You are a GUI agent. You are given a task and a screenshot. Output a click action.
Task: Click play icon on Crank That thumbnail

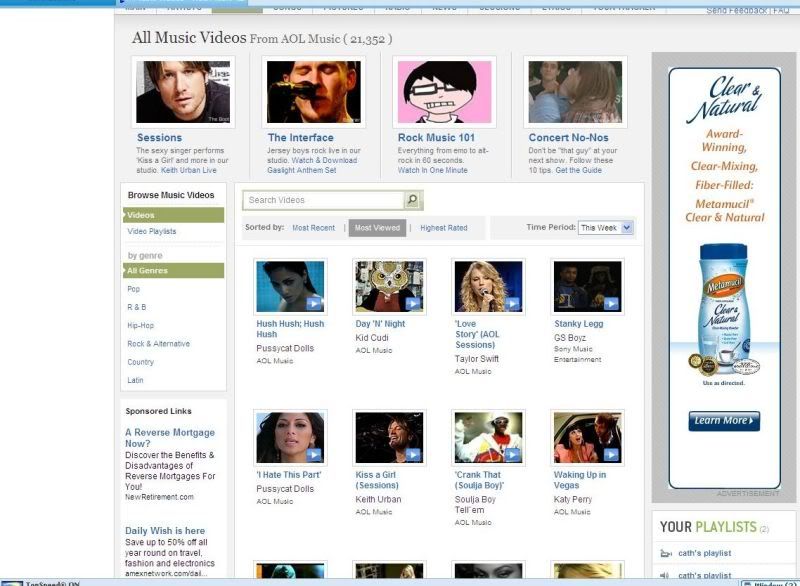pyautogui.click(x=511, y=454)
